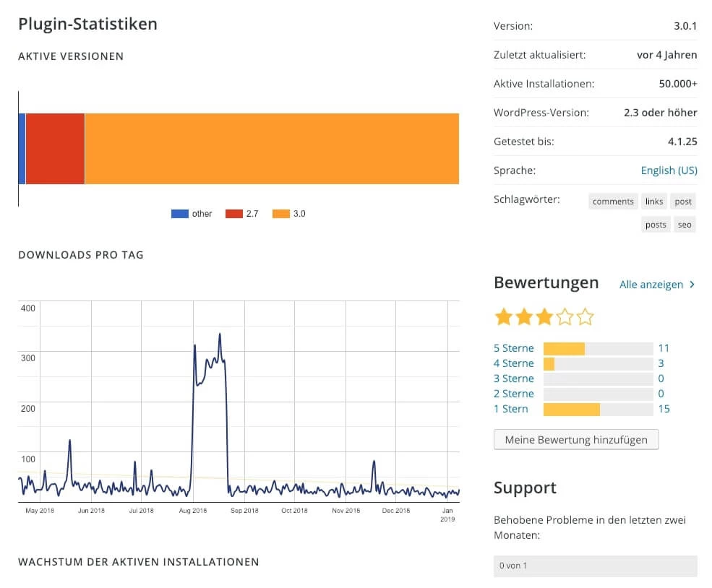The height and width of the screenshot is (588, 712).
Task: Click the 4 Sterne rating bar
Action: (x=598, y=363)
